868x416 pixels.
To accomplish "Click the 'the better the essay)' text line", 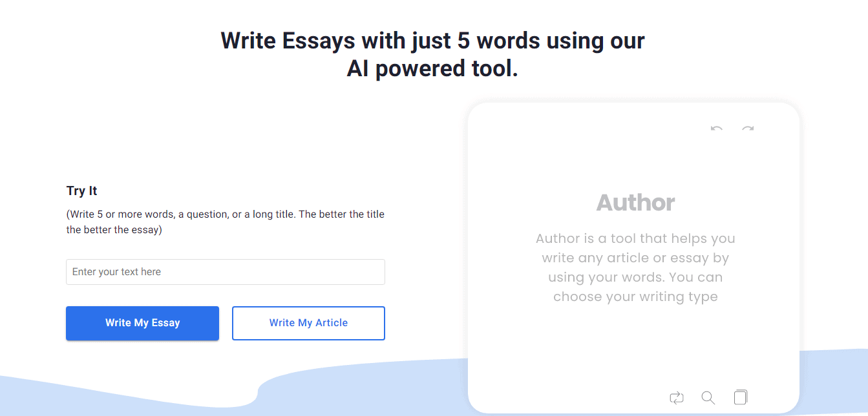I will coord(114,229).
